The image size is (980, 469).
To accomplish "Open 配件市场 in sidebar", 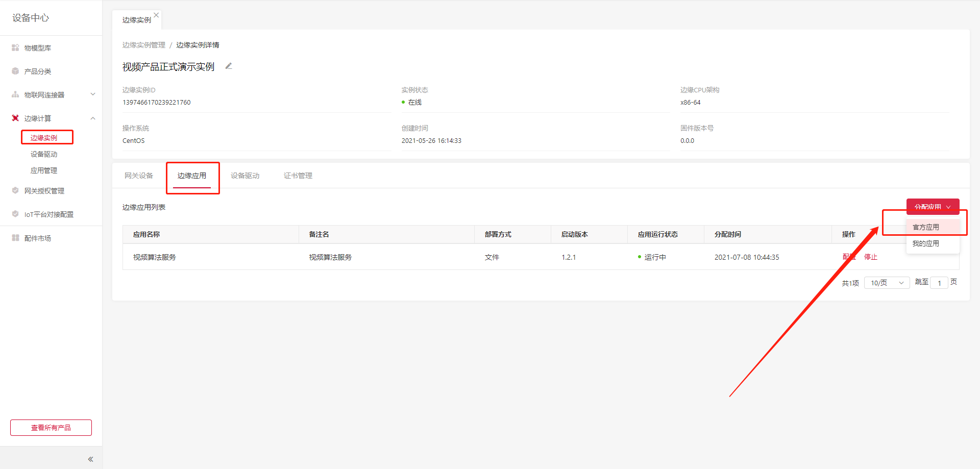I will coord(38,238).
